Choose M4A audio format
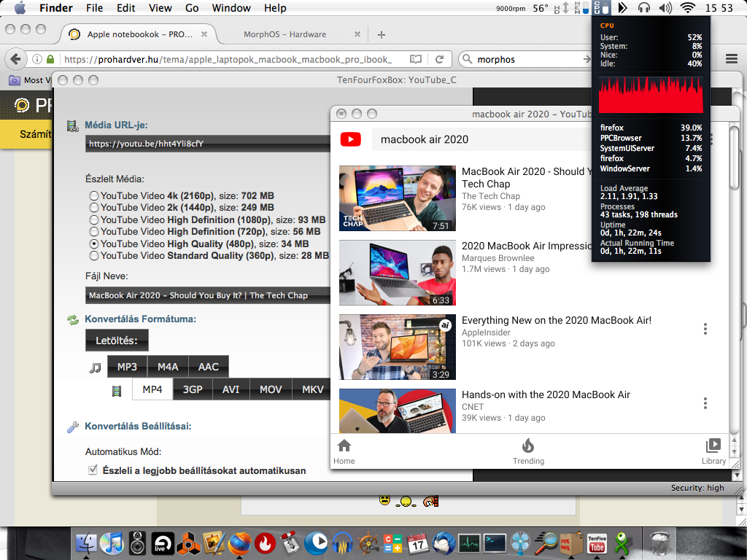The width and height of the screenshot is (747, 560). coord(168,367)
